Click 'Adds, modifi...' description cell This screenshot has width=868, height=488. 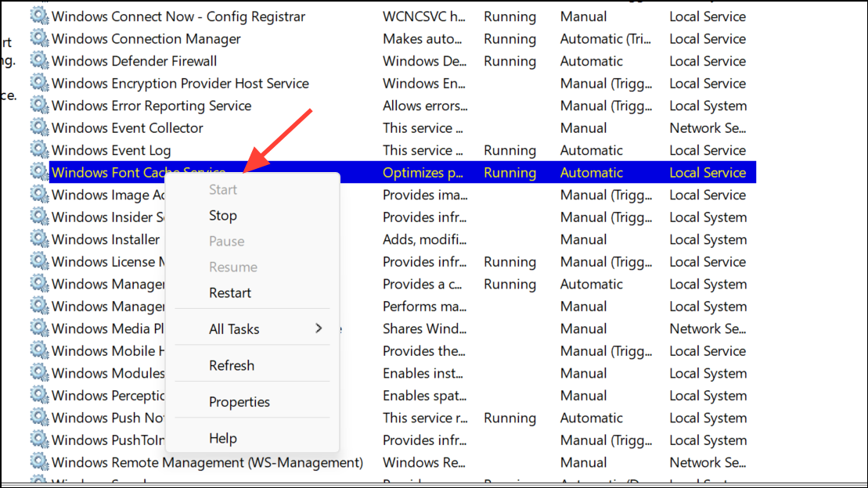point(424,239)
